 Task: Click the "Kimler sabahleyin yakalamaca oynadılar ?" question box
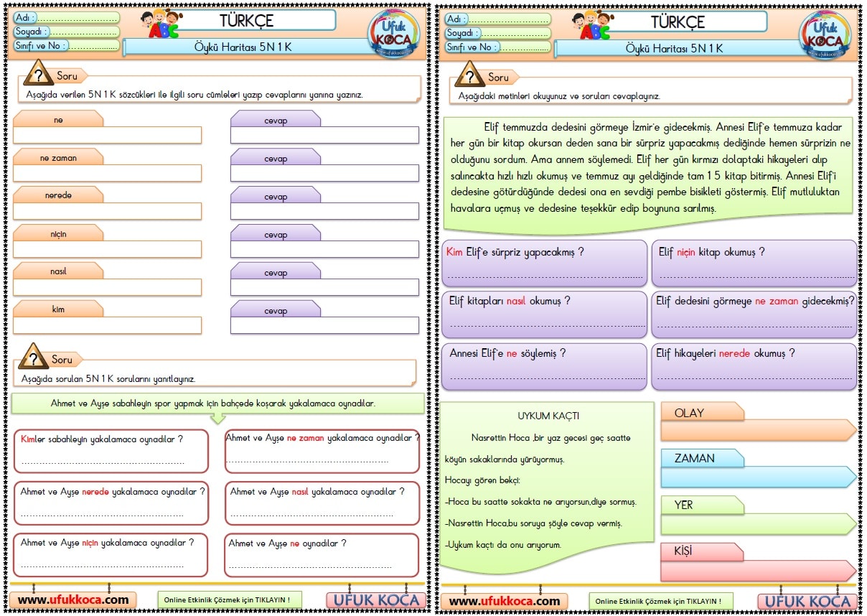pos(111,451)
